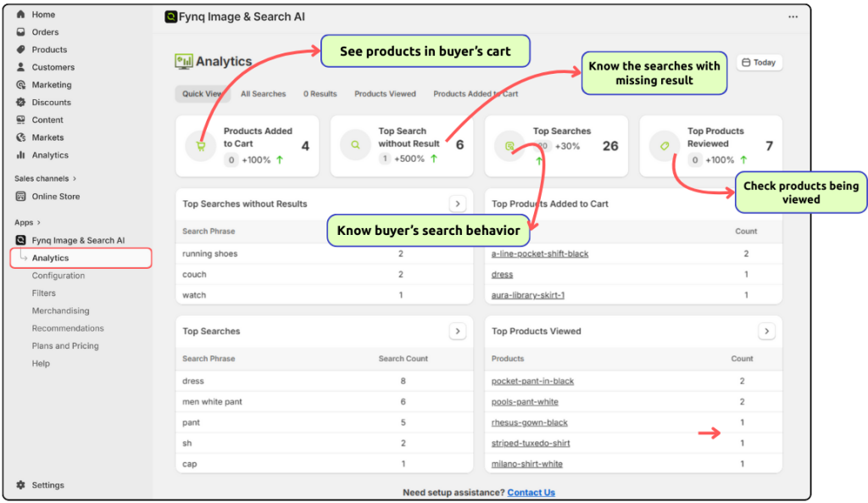The height and width of the screenshot is (503, 868).
Task: Click the Fynq app icon in sidebar
Action: pos(20,240)
